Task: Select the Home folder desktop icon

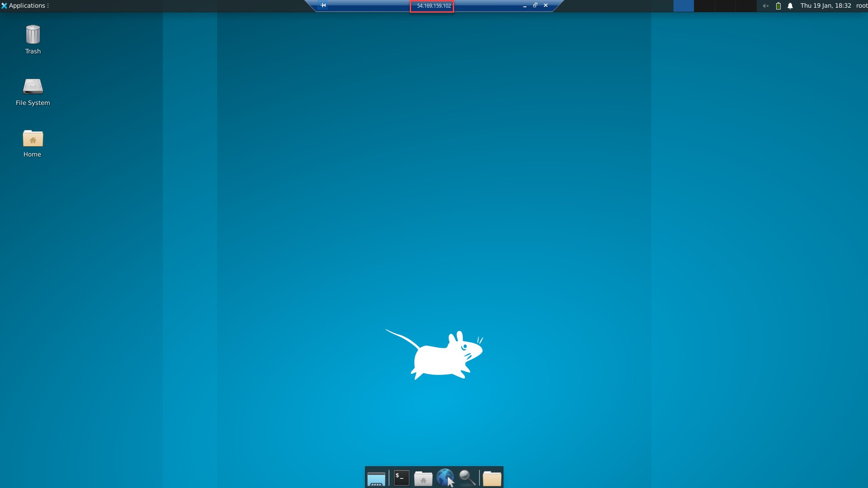Action: pos(33,143)
